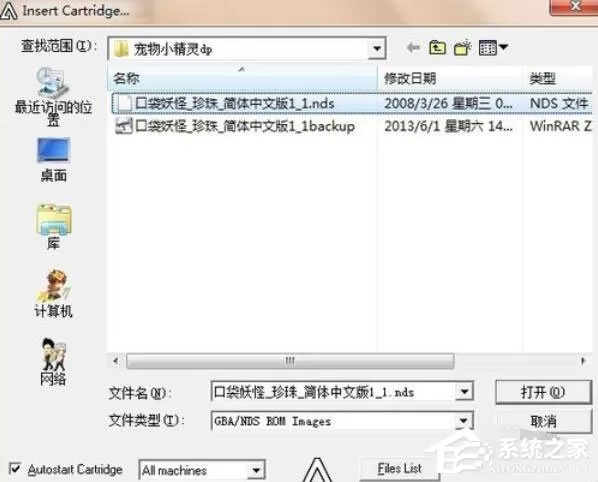Click the .nds file icon
This screenshot has height=482, width=598.
pos(124,103)
